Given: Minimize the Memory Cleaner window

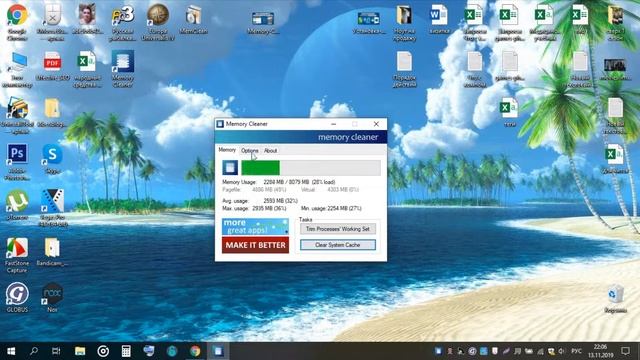Looking at the screenshot, I should 333,124.
